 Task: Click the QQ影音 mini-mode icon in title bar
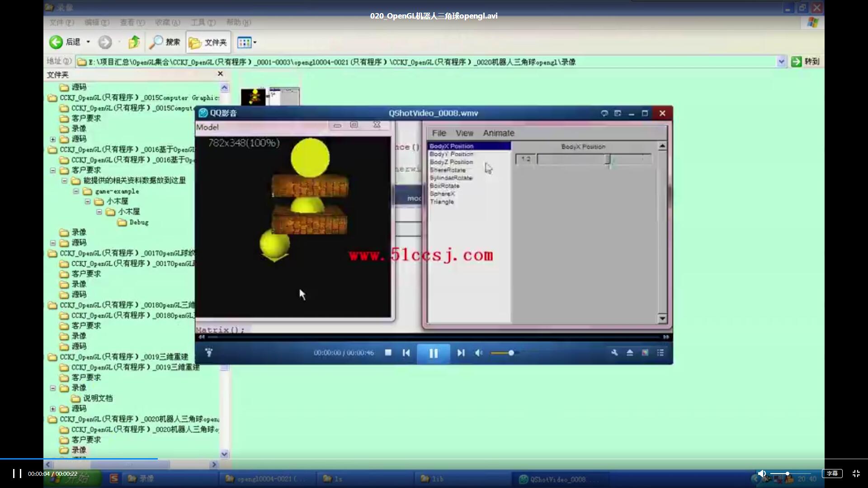click(618, 113)
